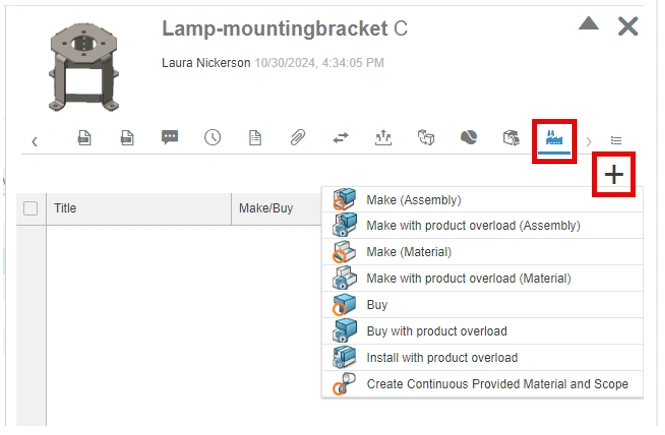
Task: Click the plus icon to add item
Action: pyautogui.click(x=614, y=175)
